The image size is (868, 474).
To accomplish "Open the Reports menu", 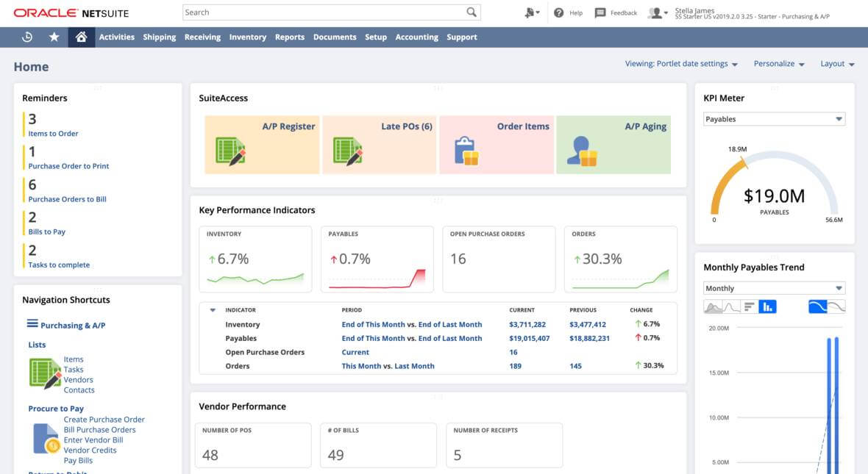I will pyautogui.click(x=290, y=37).
